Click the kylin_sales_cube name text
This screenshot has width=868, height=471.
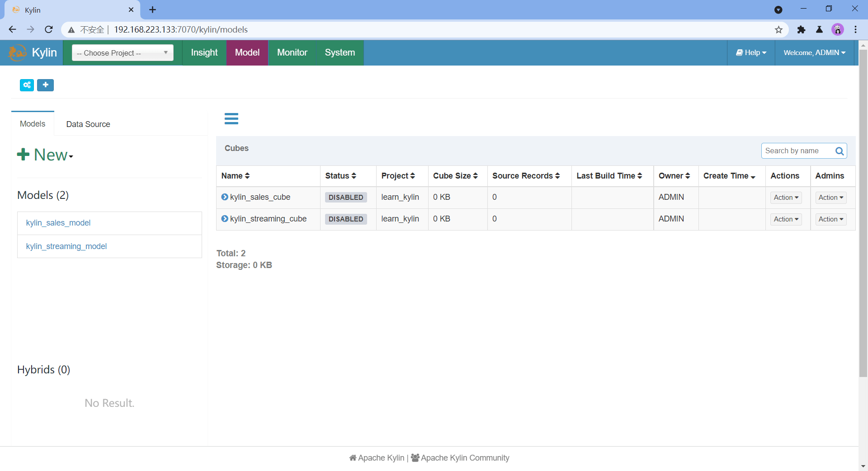[x=260, y=197]
